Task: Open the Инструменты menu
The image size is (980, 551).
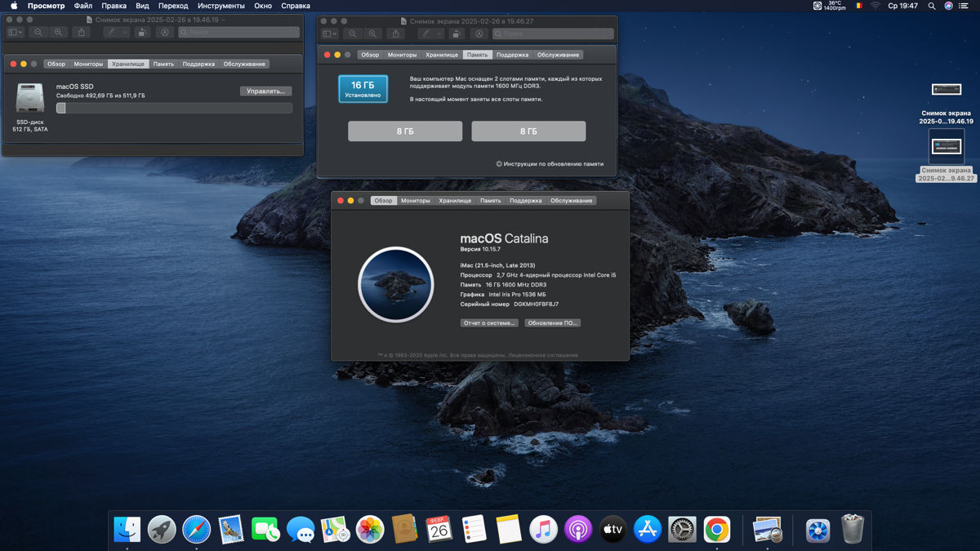Action: [x=220, y=6]
